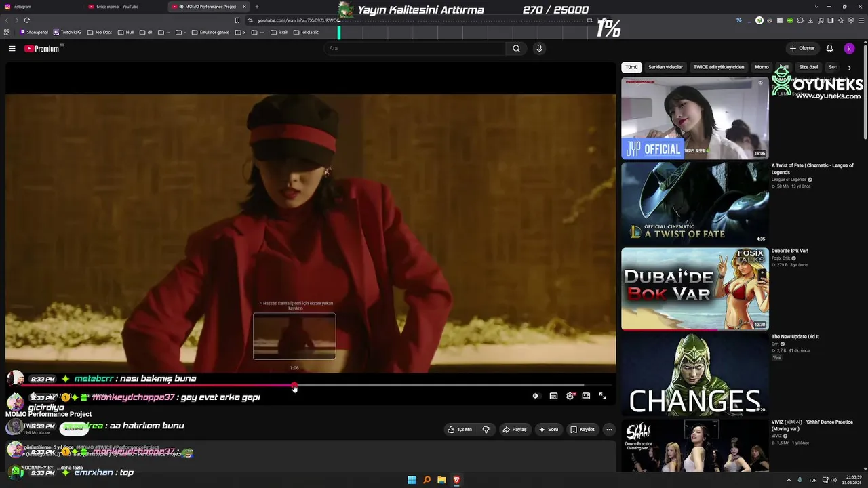Open Twitch RPG bookmark link
868x488 pixels.
tap(67, 32)
